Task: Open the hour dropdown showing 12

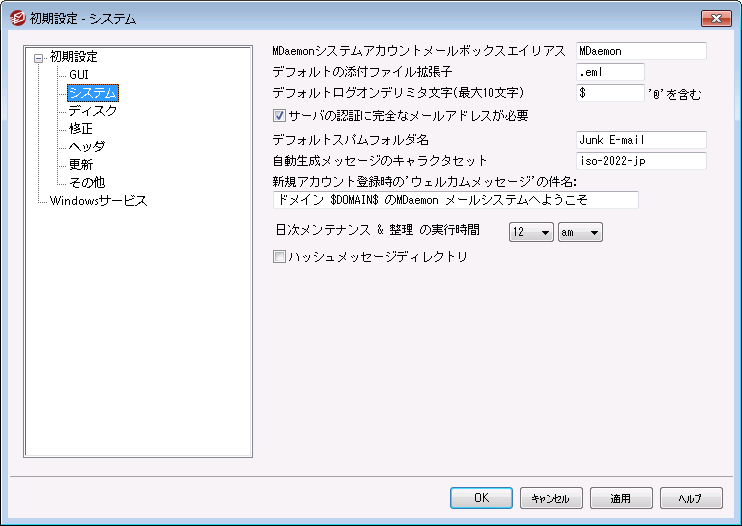Action: (531, 232)
